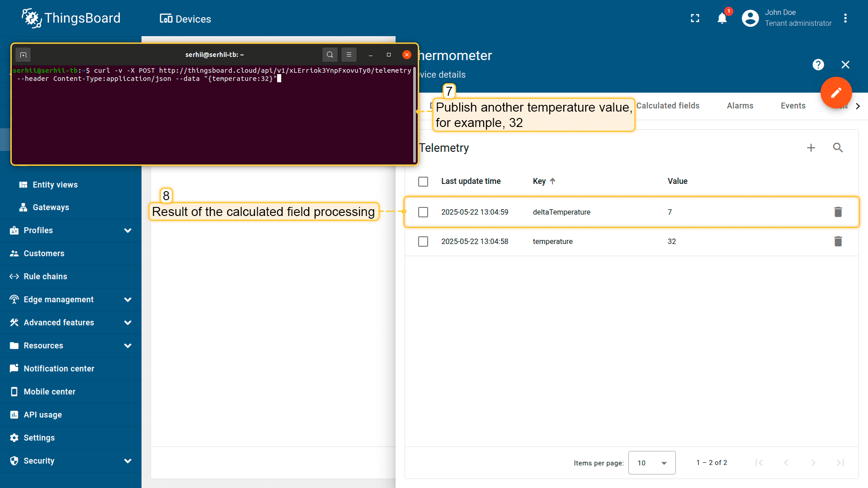Open the terminal search icon
Viewport: 868px width, 488px height.
point(330,55)
